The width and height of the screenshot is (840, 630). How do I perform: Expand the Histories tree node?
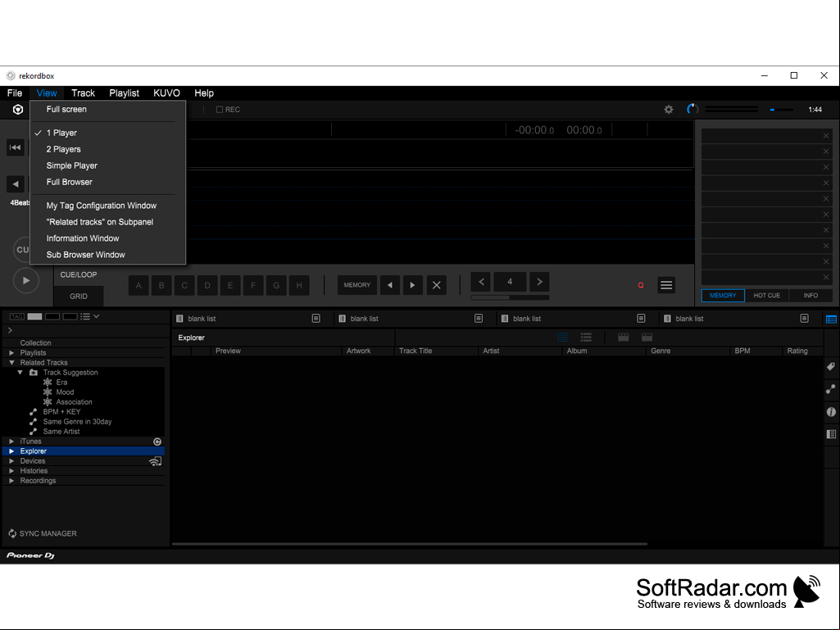click(11, 471)
